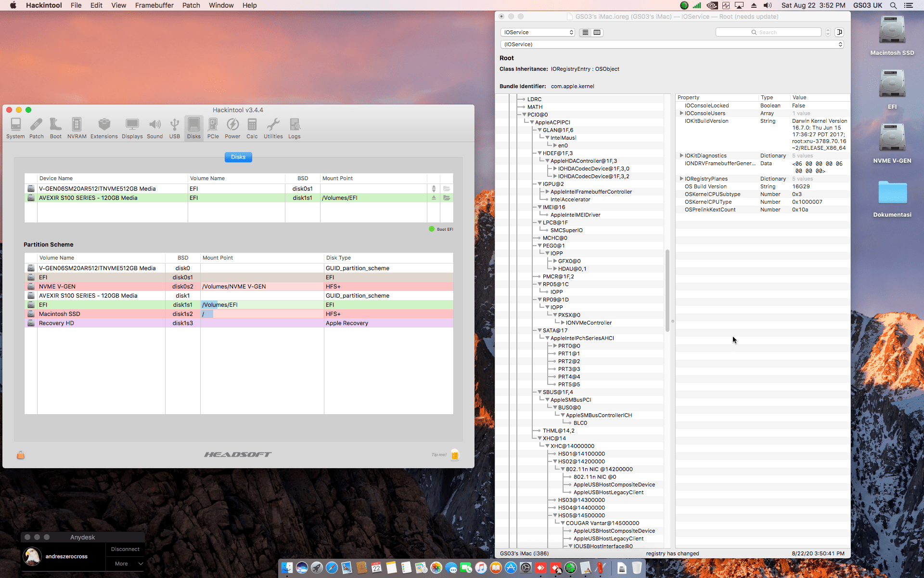Open the Boot toolbar icon

pos(56,128)
